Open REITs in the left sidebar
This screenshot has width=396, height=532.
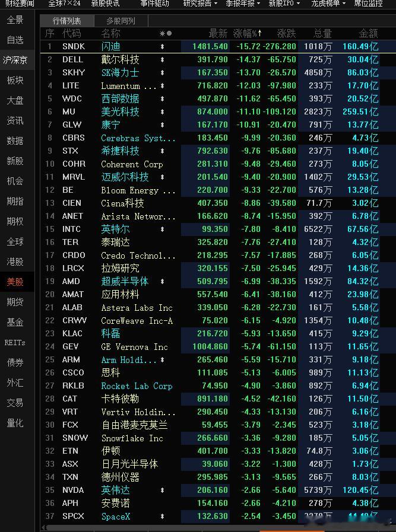15,342
